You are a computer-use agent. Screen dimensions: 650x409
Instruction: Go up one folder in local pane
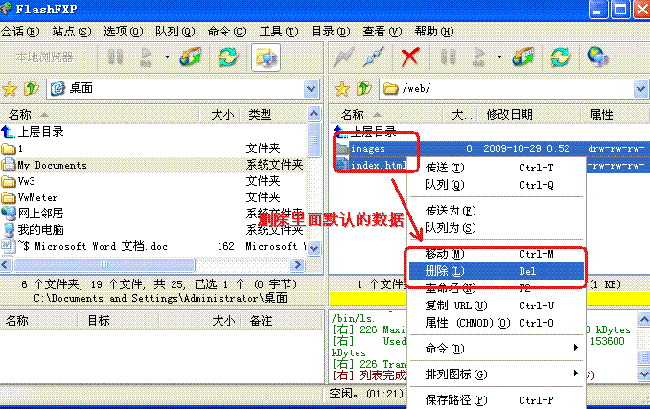coord(31,88)
